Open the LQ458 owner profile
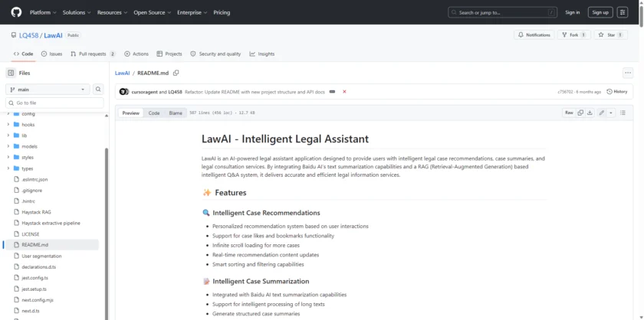This screenshot has width=644, height=320. pyautogui.click(x=29, y=35)
